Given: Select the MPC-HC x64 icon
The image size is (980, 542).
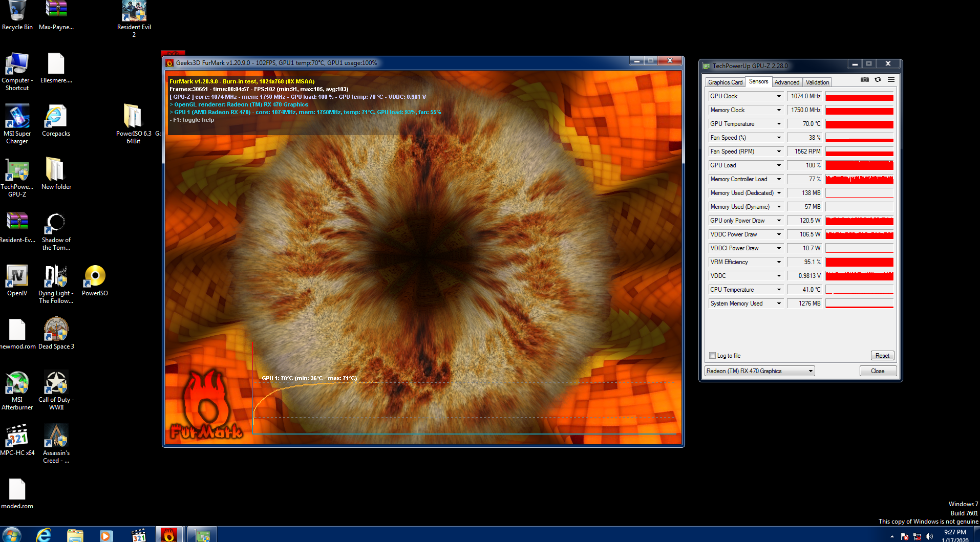Looking at the screenshot, I should [x=17, y=440].
